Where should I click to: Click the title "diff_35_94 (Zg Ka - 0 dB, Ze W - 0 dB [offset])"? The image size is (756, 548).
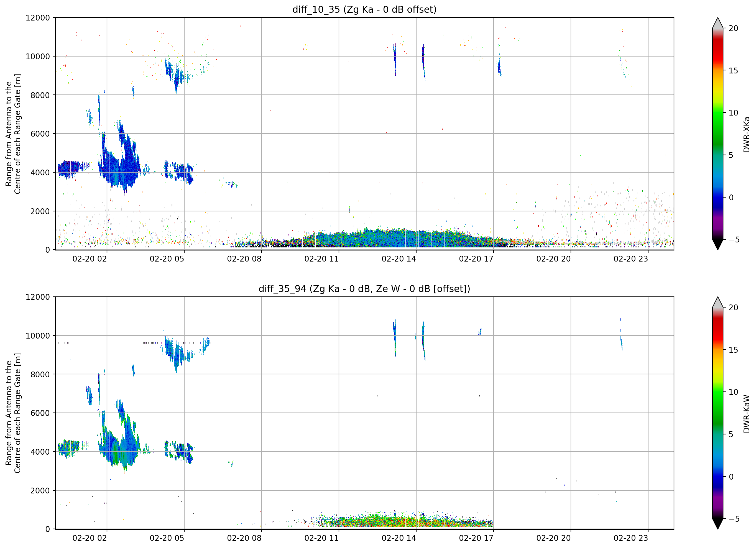pyautogui.click(x=364, y=289)
